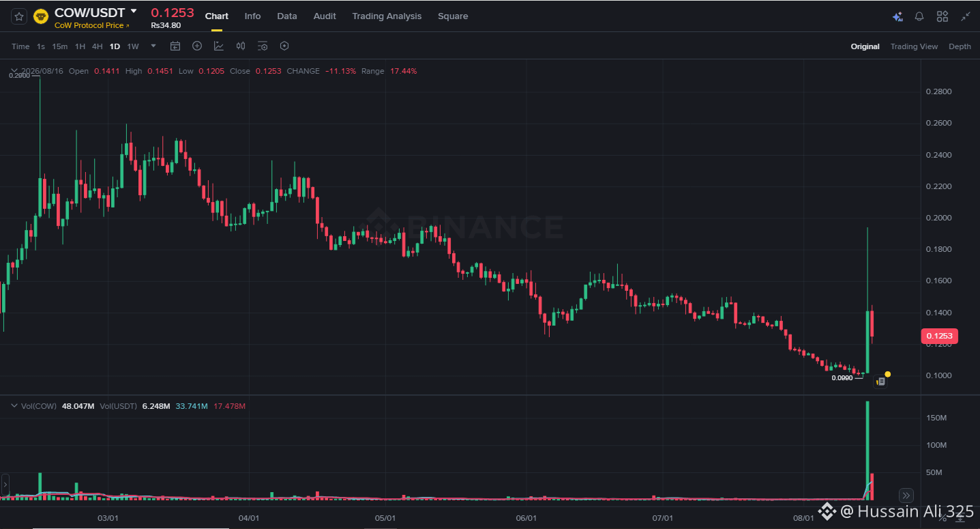Click the 0.0990 low price marker
Image resolution: width=980 pixels, height=529 pixels.
[842, 377]
